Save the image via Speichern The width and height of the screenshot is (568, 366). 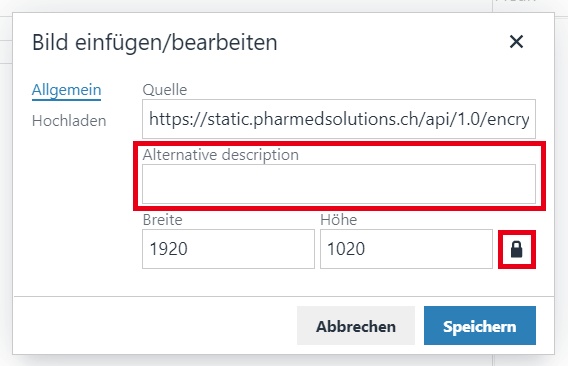[x=480, y=326]
